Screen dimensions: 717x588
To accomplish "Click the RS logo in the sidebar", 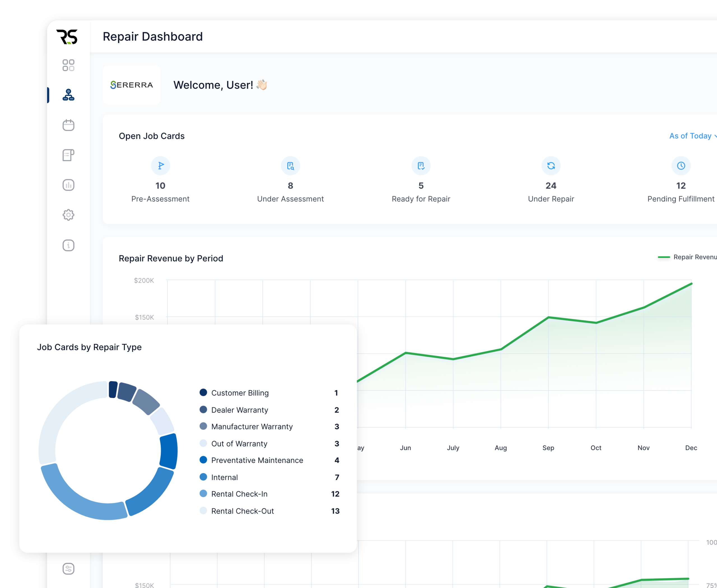I will tap(67, 37).
